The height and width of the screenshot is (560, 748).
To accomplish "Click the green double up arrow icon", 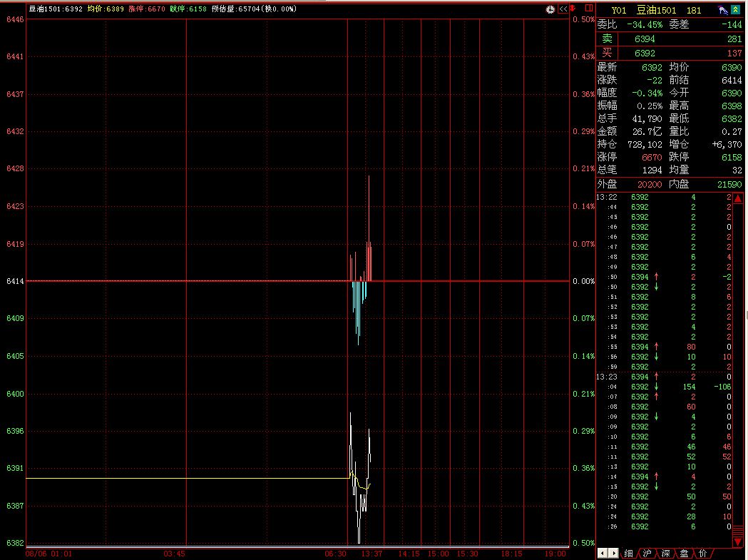I will [736, 10].
